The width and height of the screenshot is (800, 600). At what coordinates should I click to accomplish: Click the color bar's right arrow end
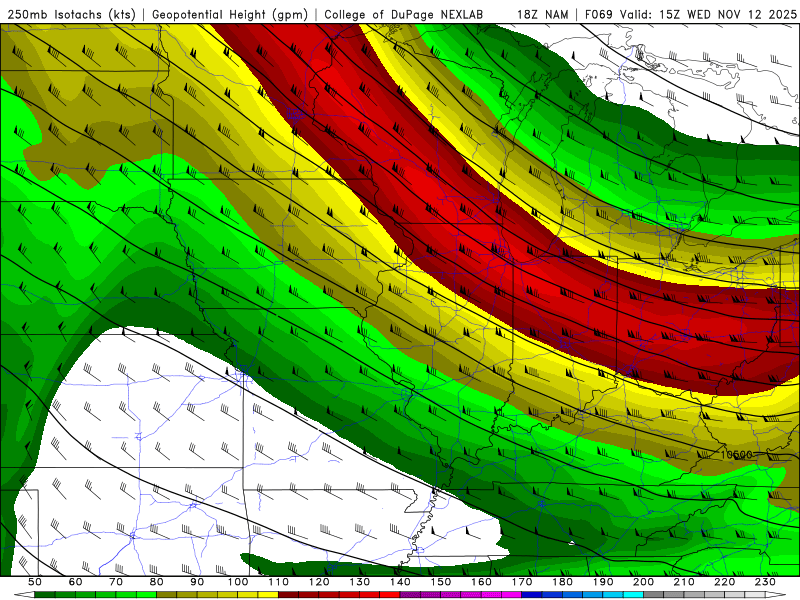775,594
